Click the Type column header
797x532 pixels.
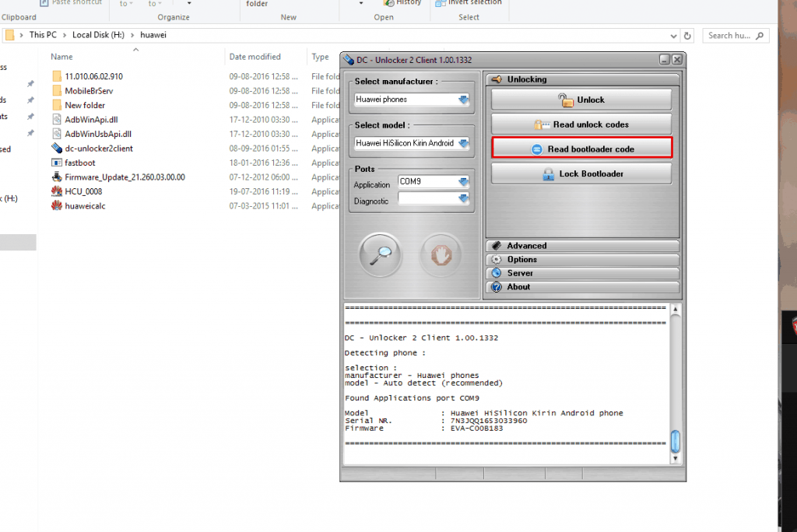320,57
